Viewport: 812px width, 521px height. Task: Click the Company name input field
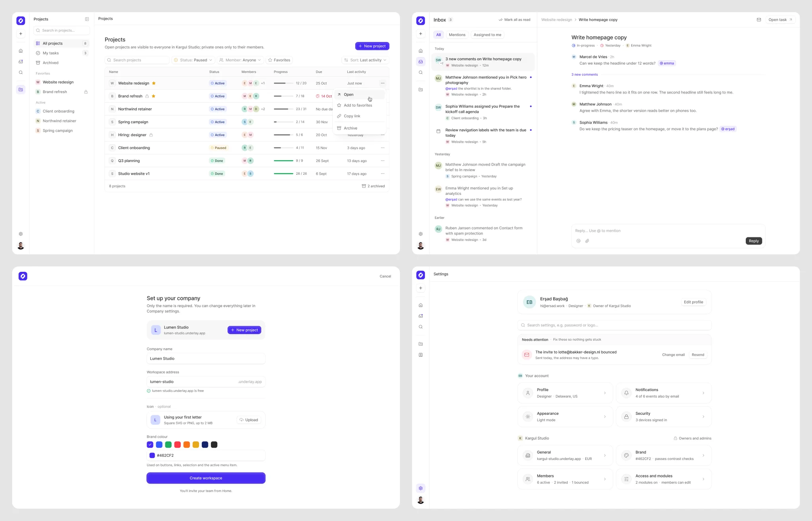click(x=206, y=359)
